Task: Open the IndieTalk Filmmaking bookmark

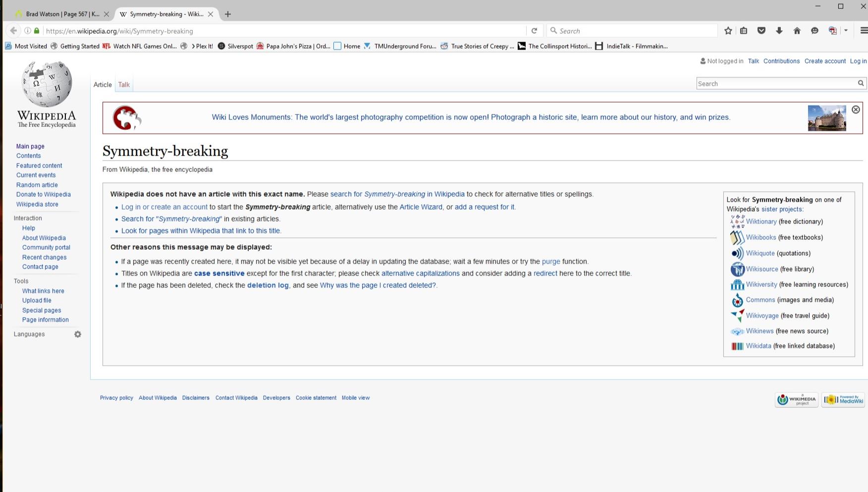Action: click(x=631, y=46)
